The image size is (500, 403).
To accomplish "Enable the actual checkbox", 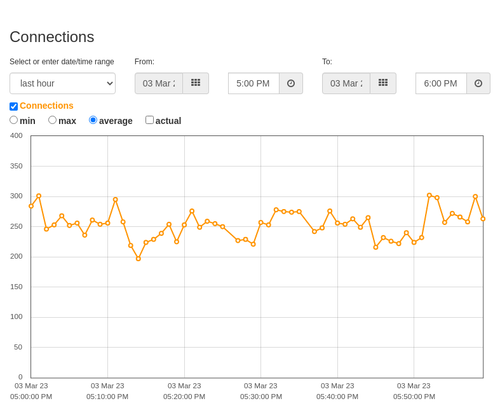I will [x=149, y=120].
